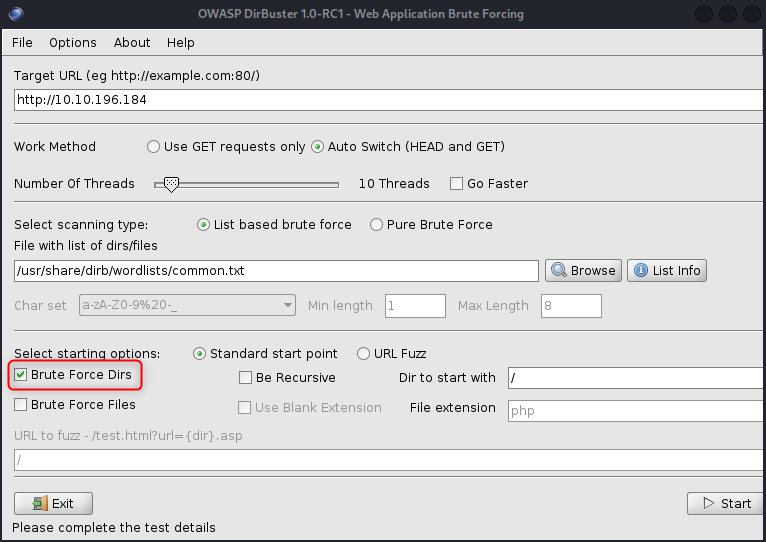This screenshot has height=542, width=766.
Task: Click the Target URL input field
Action: point(388,100)
